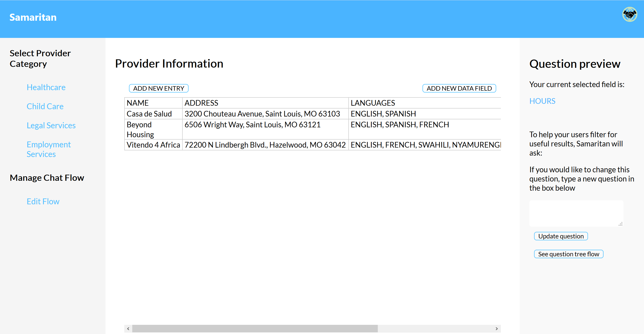Viewport: 644px width, 334px height.
Task: Open Edit Flow page
Action: pyautogui.click(x=43, y=201)
